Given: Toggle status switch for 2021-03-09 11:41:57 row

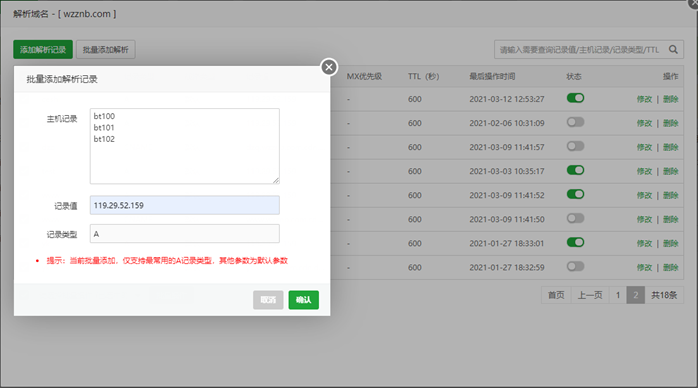Looking at the screenshot, I should [575, 146].
